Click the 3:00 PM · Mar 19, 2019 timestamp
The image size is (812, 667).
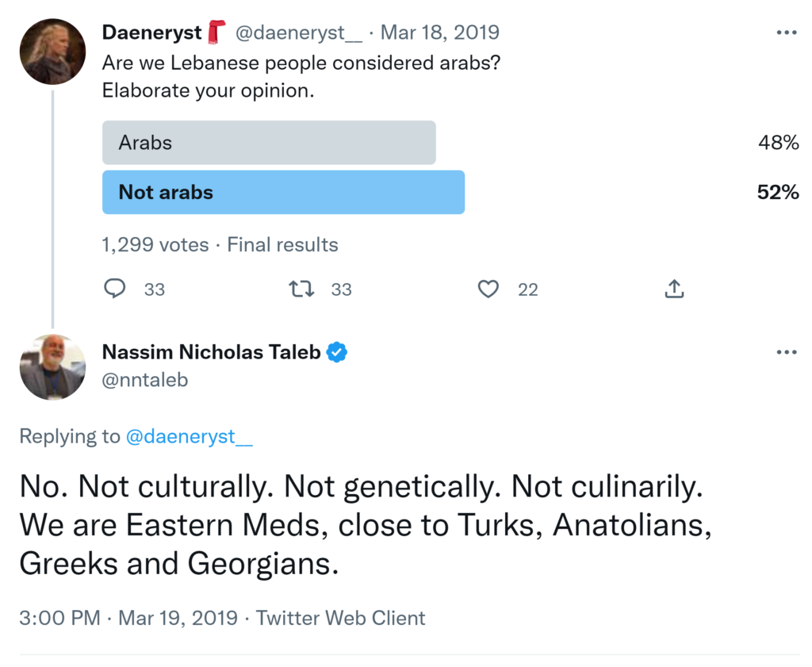click(x=128, y=618)
